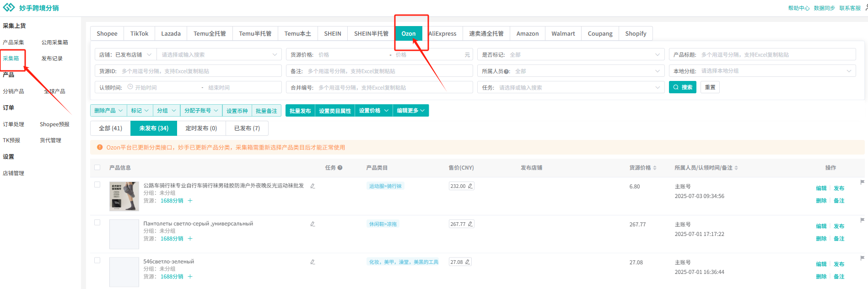Click the clock icon in 认领时间 field
Screen dimensions: 868x289
coord(130,87)
